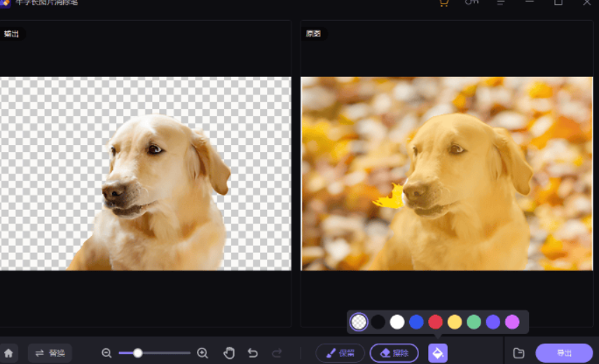Image resolution: width=599 pixels, height=364 pixels.
Task: Click the 替换 replace image button
Action: 50,353
